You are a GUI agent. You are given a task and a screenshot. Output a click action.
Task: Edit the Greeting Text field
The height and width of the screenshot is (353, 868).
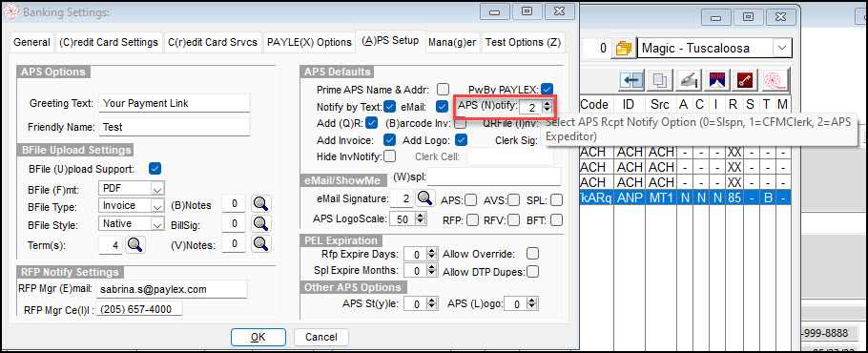pos(175,103)
